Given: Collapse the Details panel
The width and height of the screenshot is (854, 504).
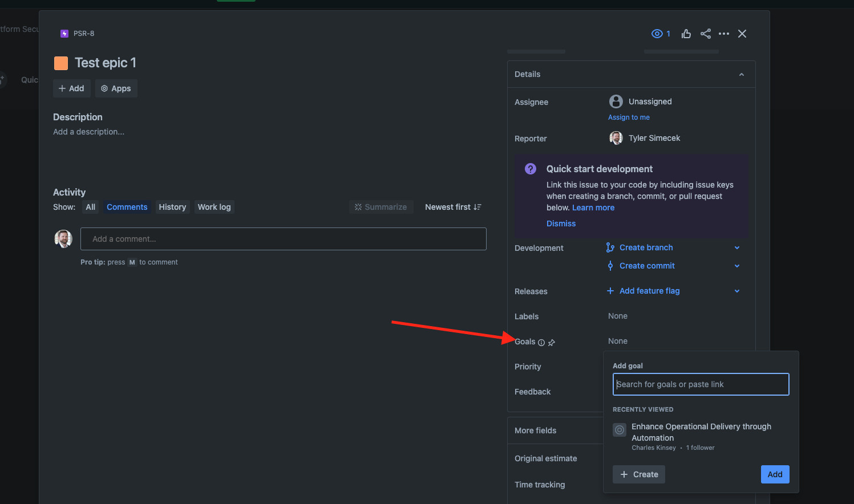Looking at the screenshot, I should pyautogui.click(x=741, y=74).
